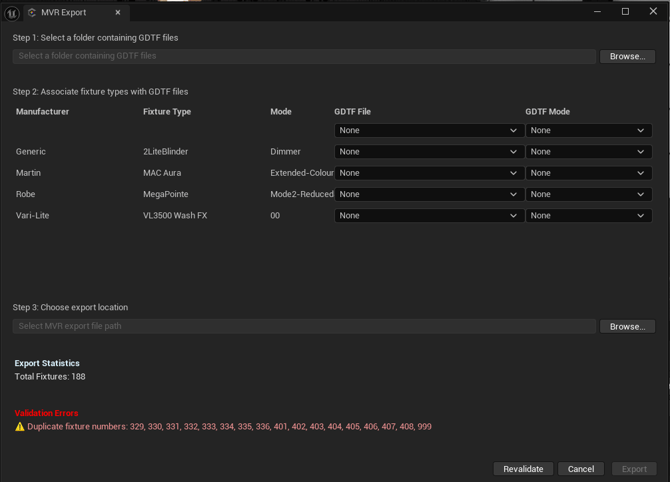Click the Fixture Type column header
The height and width of the screenshot is (482, 670).
(167, 112)
